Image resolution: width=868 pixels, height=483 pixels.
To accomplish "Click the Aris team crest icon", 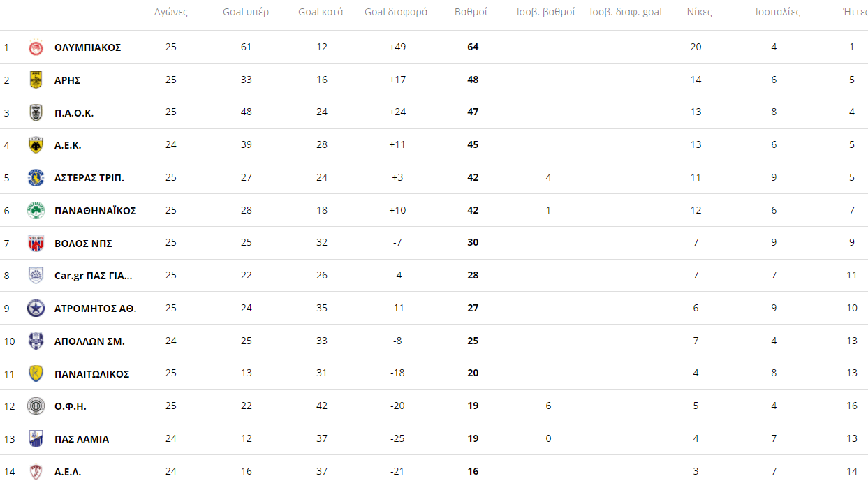I will pos(36,80).
